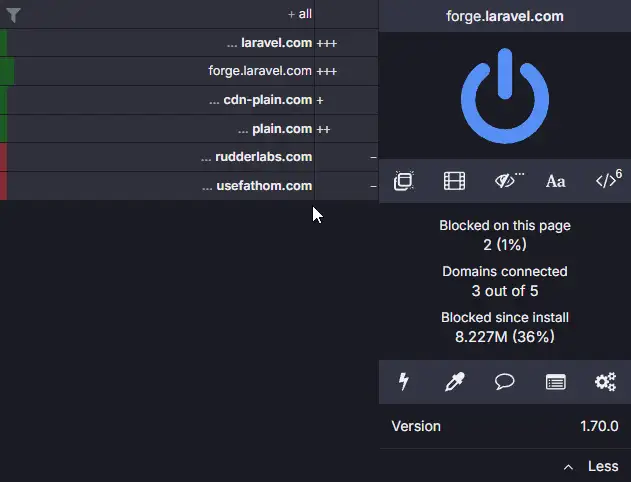Open the logger list icon
Screen dimensions: 631x482
pyautogui.click(x=556, y=382)
